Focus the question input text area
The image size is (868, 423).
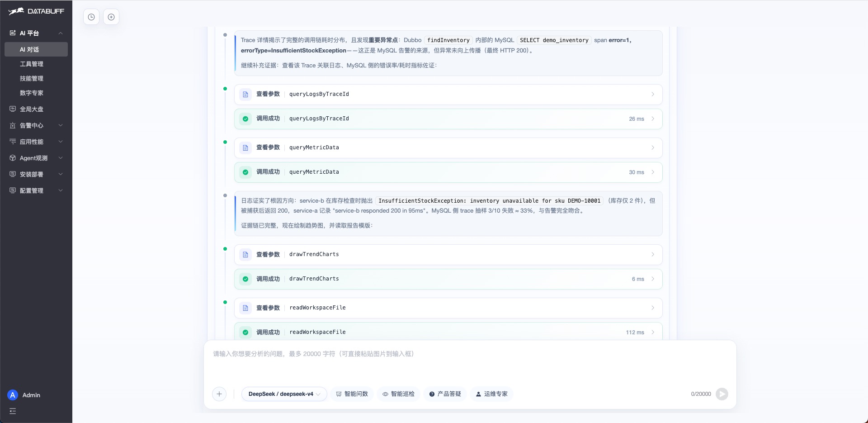tap(470, 364)
